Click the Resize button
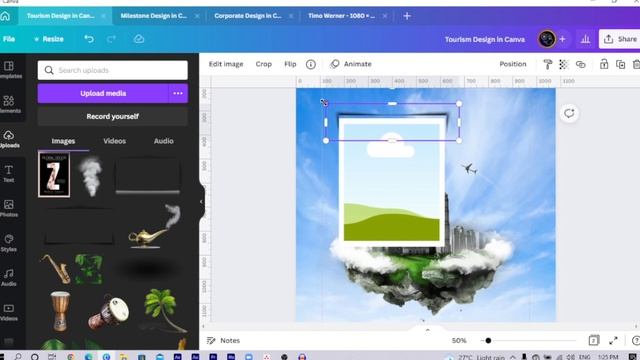The width and height of the screenshot is (640, 360). point(49,39)
